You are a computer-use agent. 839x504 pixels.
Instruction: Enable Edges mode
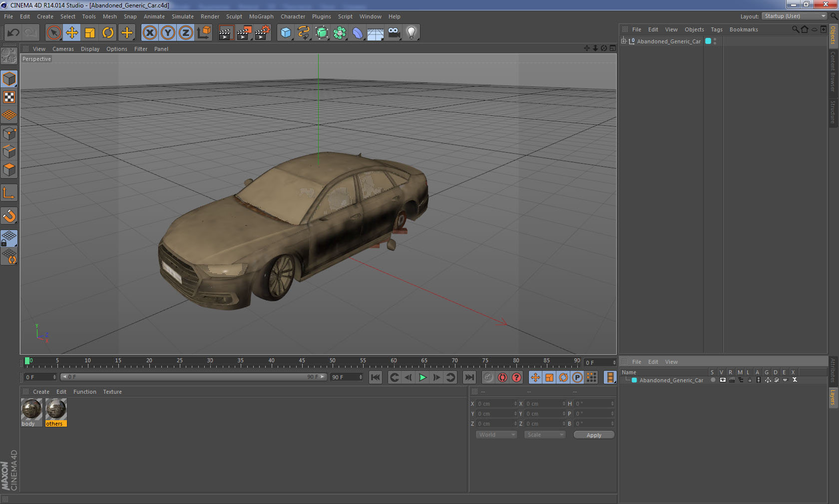(x=9, y=151)
